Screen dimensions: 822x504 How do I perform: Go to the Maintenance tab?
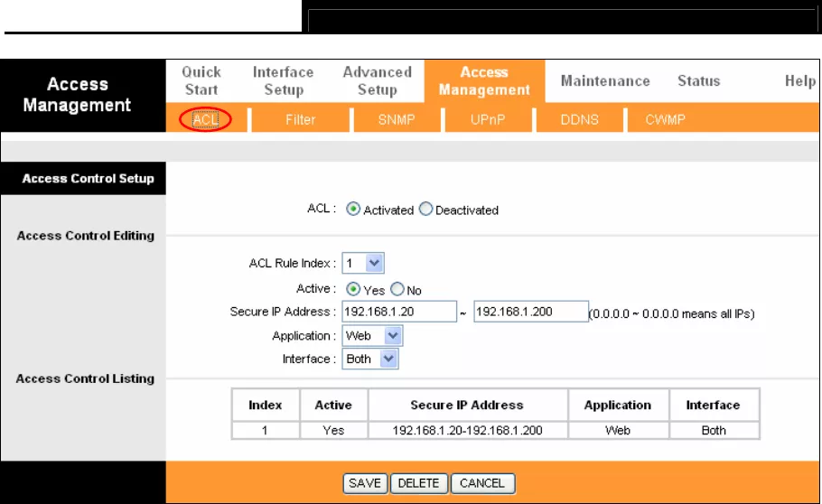[605, 80]
